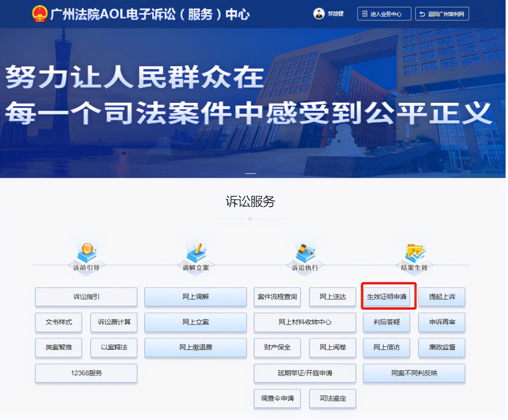This screenshot has height=420, width=508.
Task: Select the 调解立案 pencil icon
Action: pyautogui.click(x=195, y=250)
